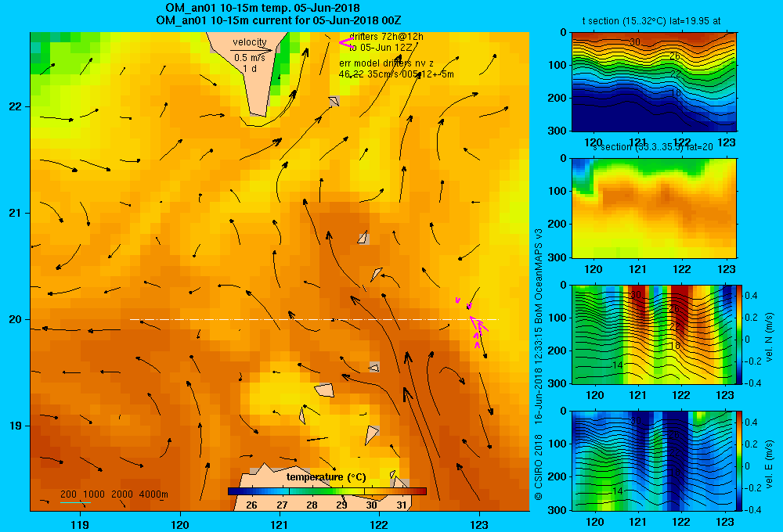Viewport: 783px width, 532px height.
Task: Click the '46.22 35cm/s 005.12+-5m' statistics line
Action: pyautogui.click(x=396, y=74)
